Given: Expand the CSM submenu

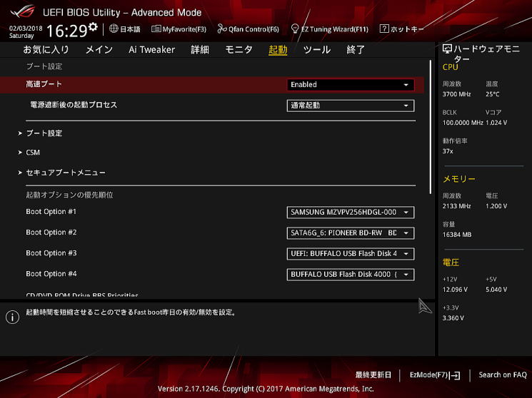Looking at the screenshot, I should [x=33, y=153].
